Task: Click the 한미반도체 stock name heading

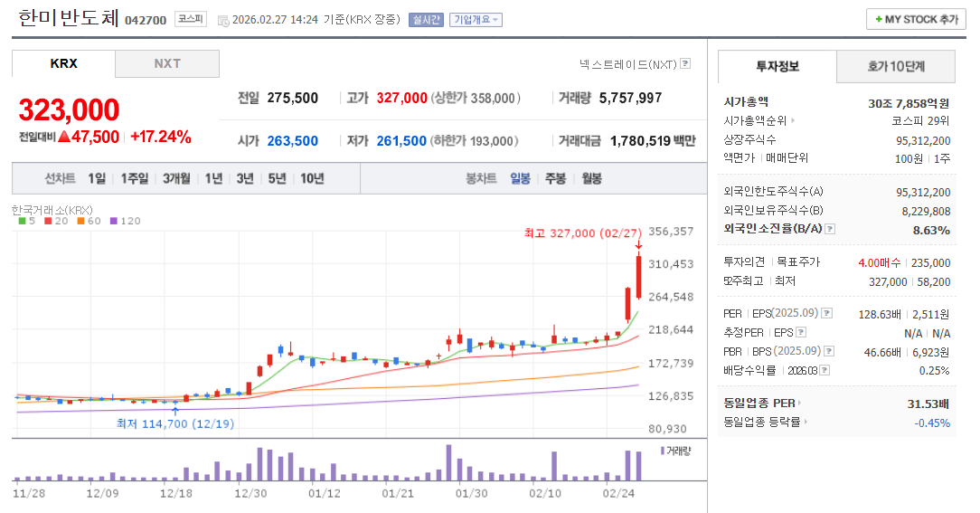Action: [x=68, y=17]
